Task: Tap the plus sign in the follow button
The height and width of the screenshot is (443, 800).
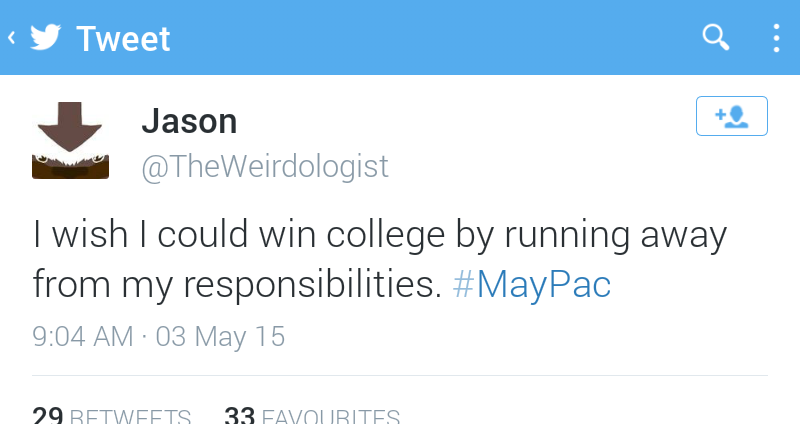Action: tap(720, 114)
